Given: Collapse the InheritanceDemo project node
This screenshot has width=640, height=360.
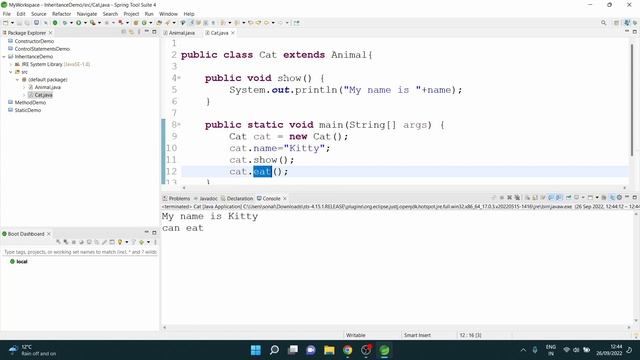Looking at the screenshot, I should coord(4,57).
